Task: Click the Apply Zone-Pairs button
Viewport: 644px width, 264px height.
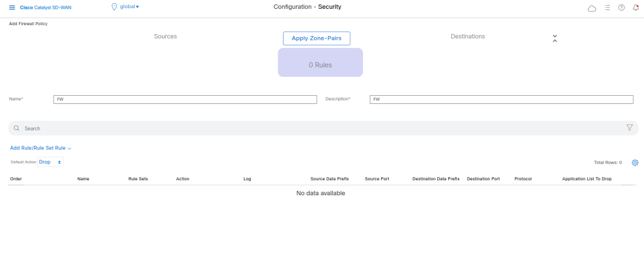Action: tap(316, 38)
